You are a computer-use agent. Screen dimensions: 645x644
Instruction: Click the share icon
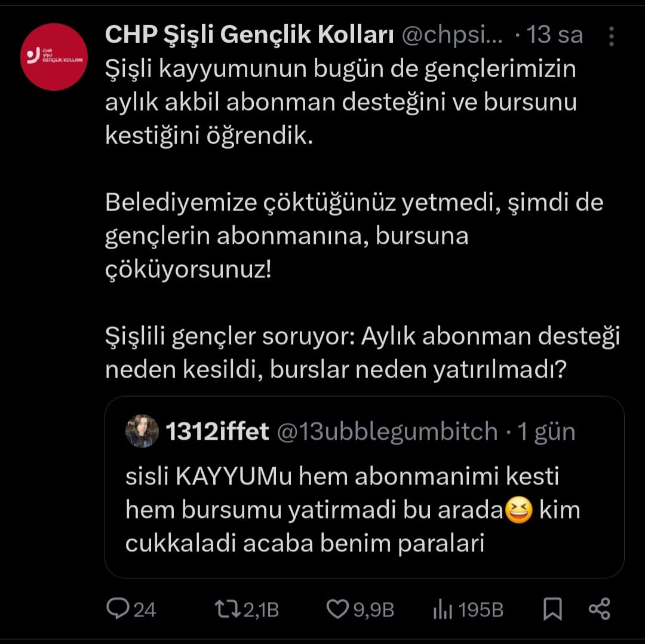tap(599, 609)
